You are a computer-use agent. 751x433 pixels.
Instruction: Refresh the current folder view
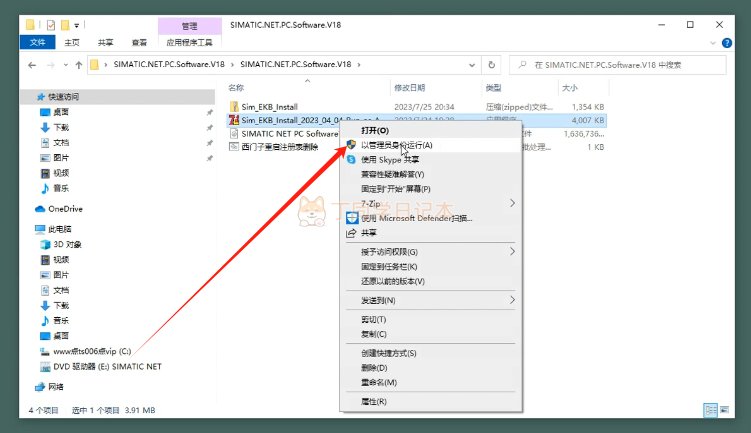click(x=491, y=65)
